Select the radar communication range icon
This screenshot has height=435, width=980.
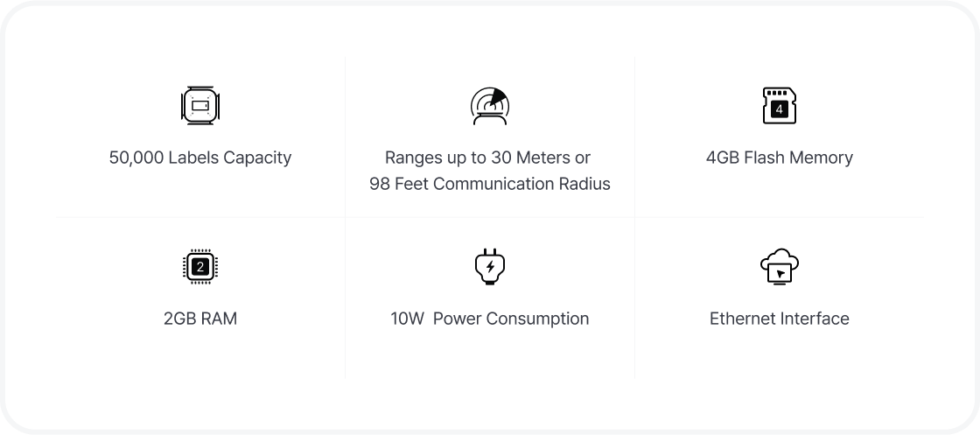click(x=490, y=106)
